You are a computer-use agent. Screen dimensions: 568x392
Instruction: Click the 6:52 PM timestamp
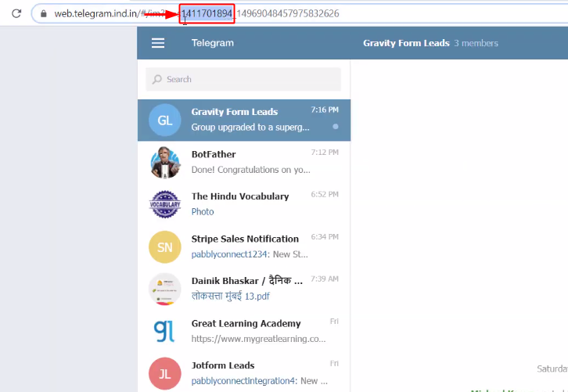click(x=325, y=194)
